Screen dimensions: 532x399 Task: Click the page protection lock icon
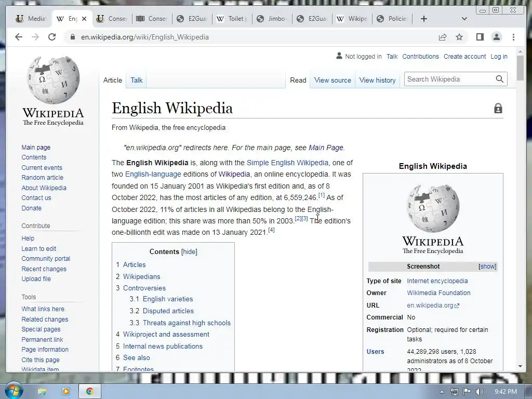[x=498, y=109]
